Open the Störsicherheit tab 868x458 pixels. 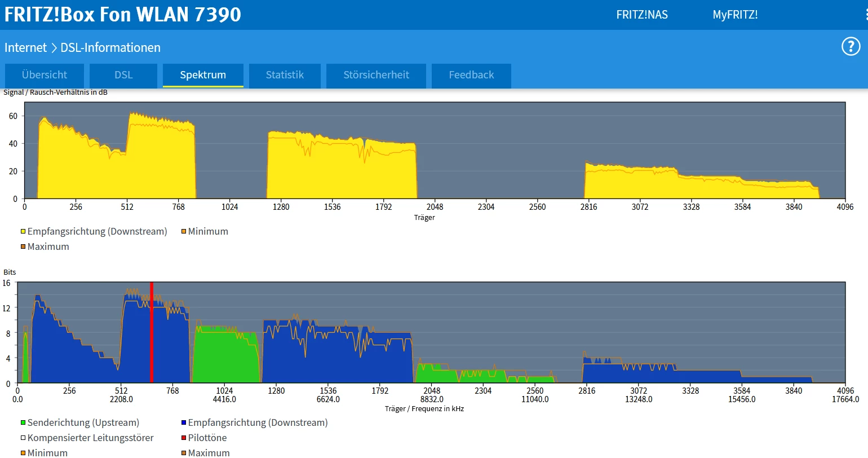[x=376, y=75]
